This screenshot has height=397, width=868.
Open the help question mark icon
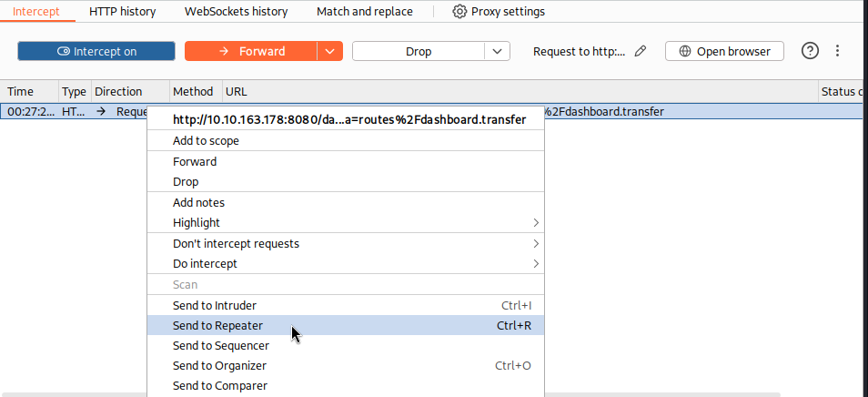tap(810, 51)
